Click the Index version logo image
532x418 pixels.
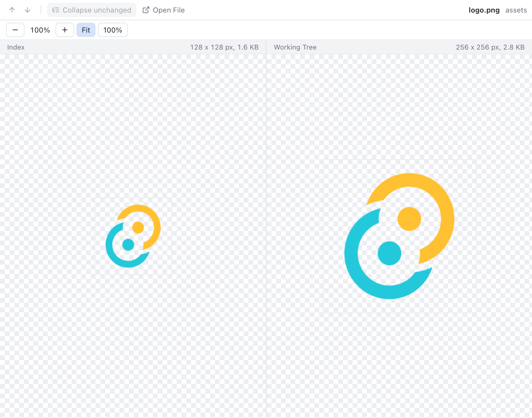point(133,236)
